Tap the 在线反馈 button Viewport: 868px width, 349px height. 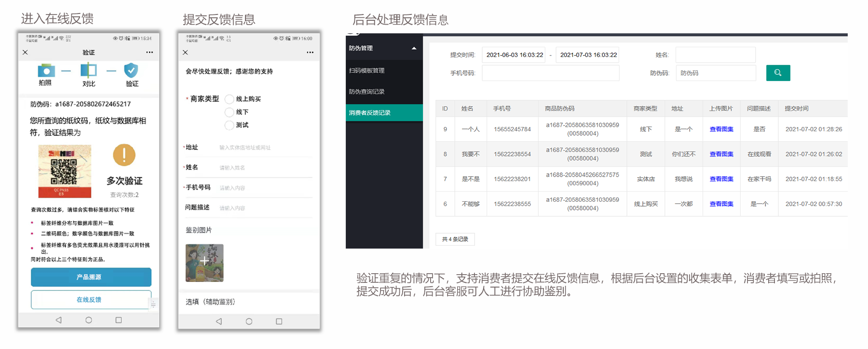pyautogui.click(x=91, y=300)
